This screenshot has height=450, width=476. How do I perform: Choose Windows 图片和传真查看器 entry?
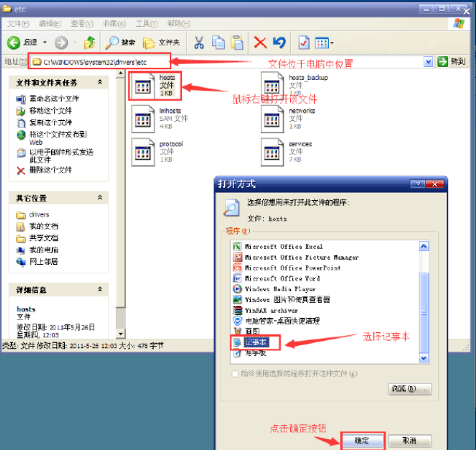(281, 299)
